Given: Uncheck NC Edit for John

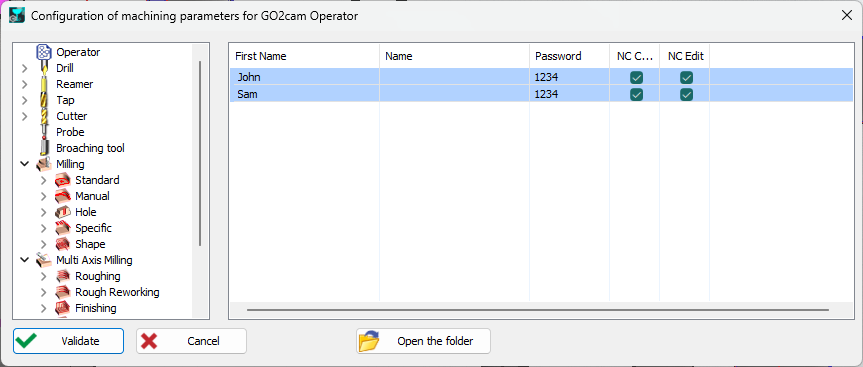Looking at the screenshot, I should click(x=686, y=78).
